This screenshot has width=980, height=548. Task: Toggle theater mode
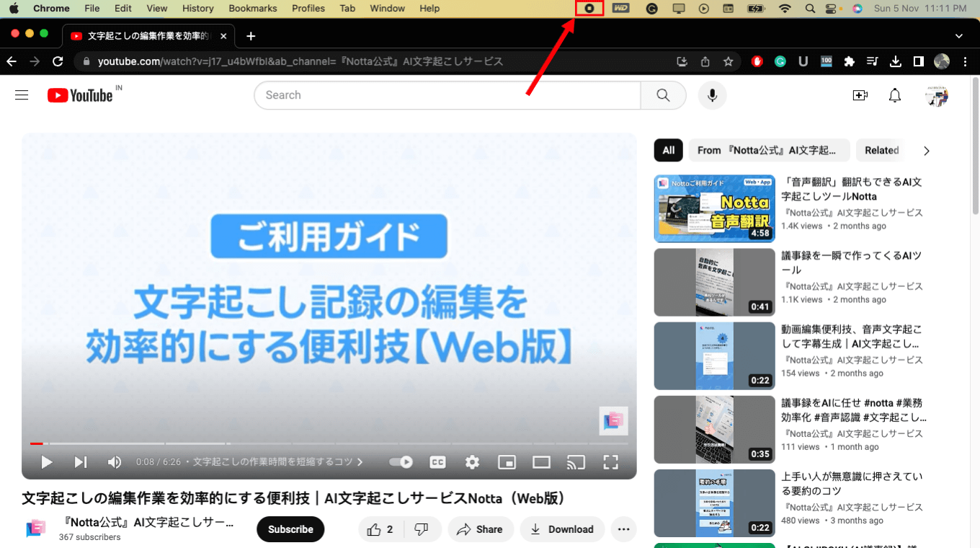pyautogui.click(x=541, y=462)
